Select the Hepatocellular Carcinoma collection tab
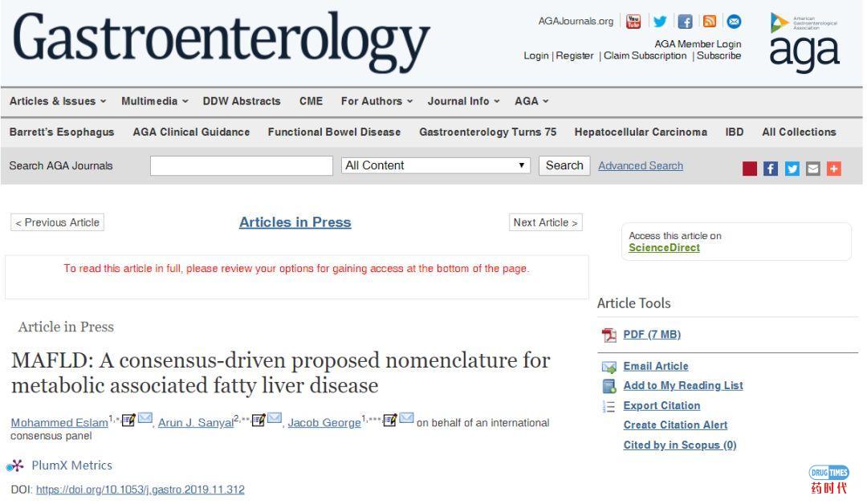 (641, 132)
